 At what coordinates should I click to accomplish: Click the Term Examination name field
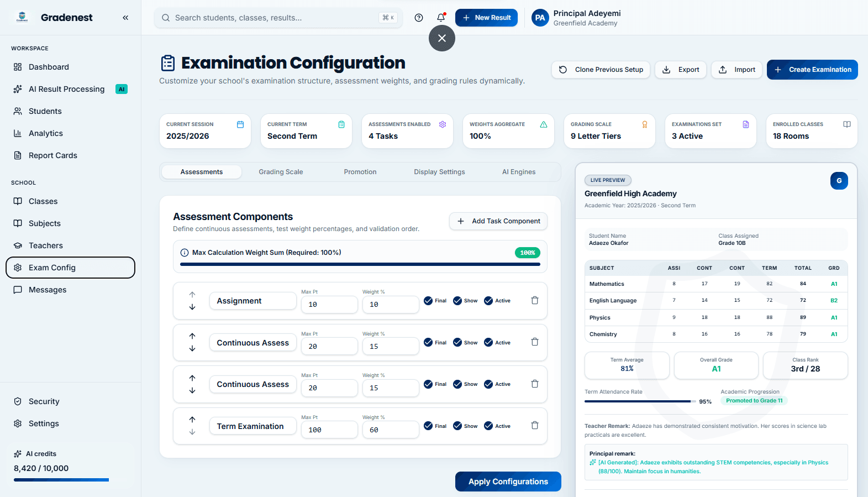pyautogui.click(x=253, y=426)
